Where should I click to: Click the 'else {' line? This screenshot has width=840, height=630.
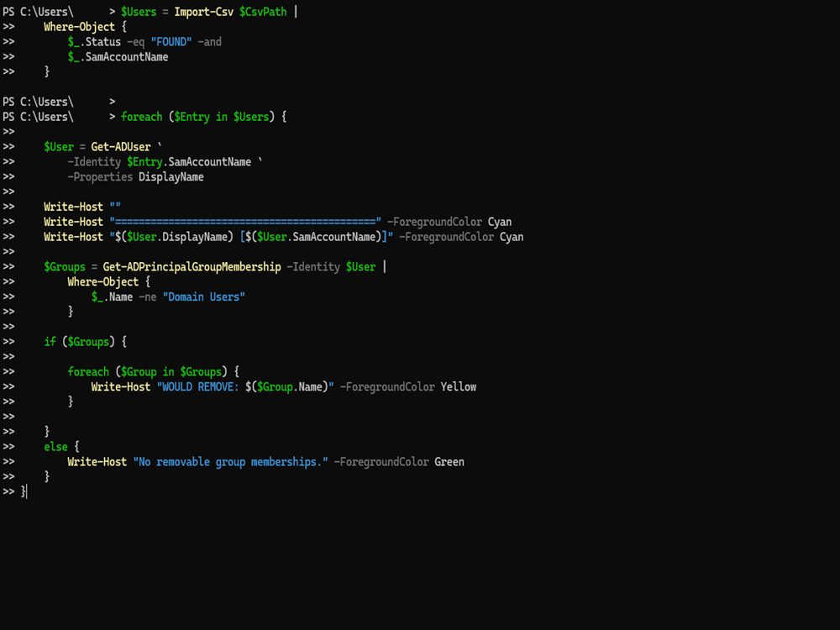pos(61,447)
